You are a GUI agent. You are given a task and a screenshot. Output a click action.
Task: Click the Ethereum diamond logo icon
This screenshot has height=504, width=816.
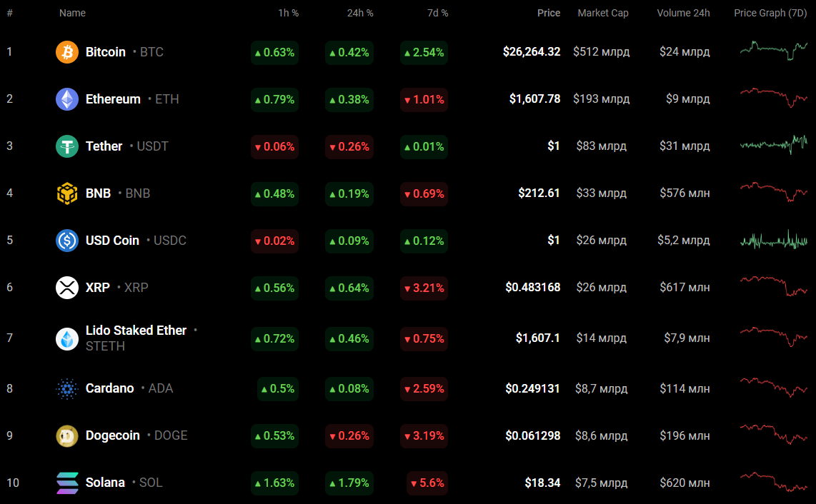[x=67, y=99]
